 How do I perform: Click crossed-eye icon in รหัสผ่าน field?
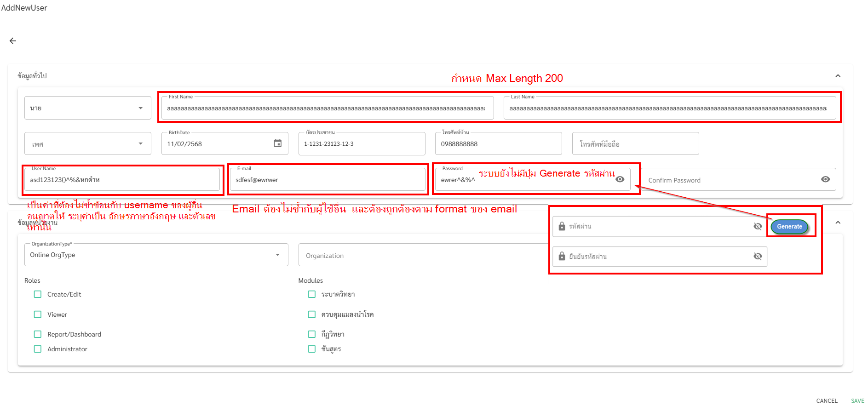click(758, 226)
